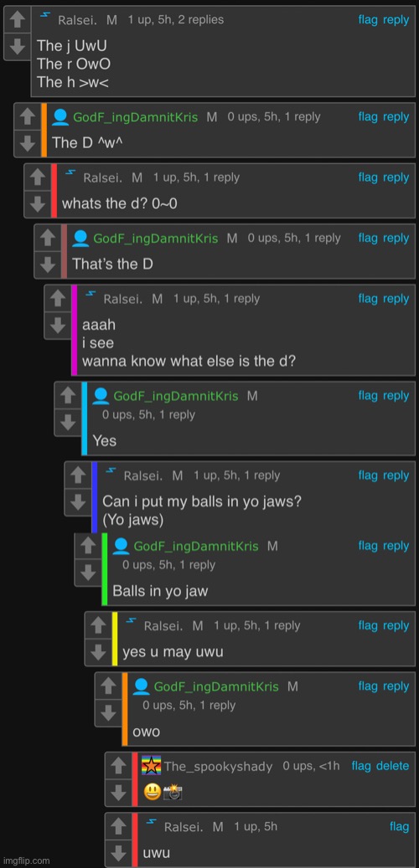Reply to the "aaah i see" comment
Viewport: 419px width, 868px height.
point(396,299)
